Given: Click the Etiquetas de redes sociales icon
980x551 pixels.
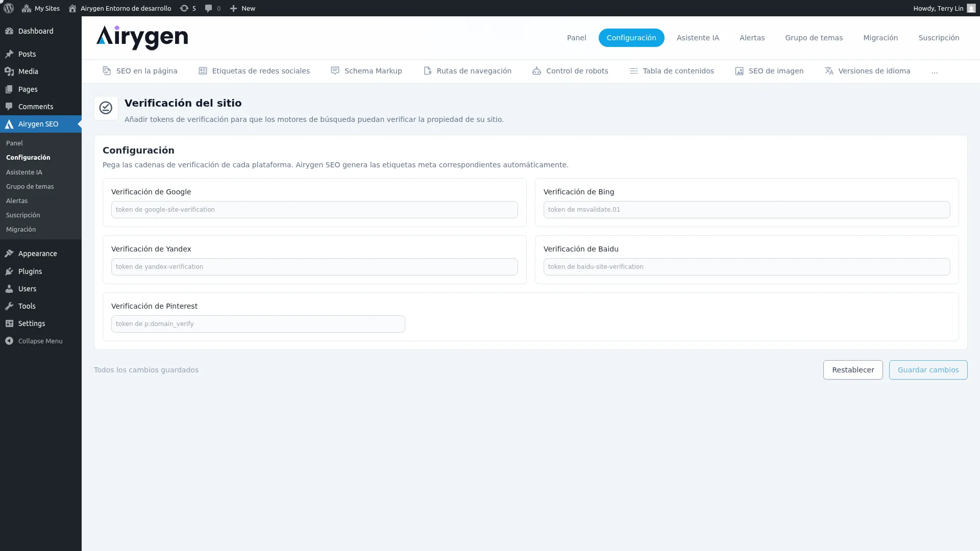Looking at the screenshot, I should point(203,71).
